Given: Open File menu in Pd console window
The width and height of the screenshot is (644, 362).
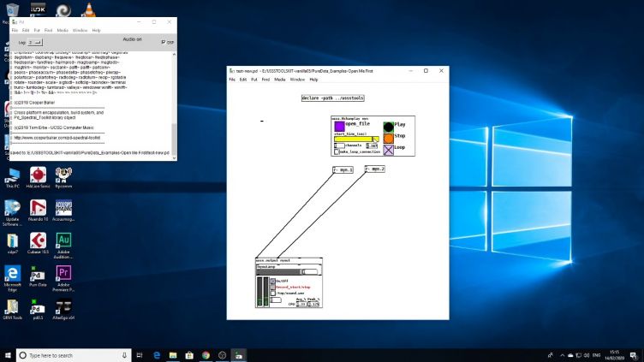Looking at the screenshot, I should tap(15, 30).
